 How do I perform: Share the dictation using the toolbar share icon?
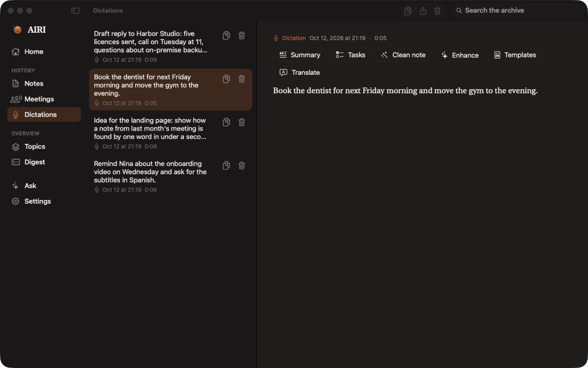(423, 11)
